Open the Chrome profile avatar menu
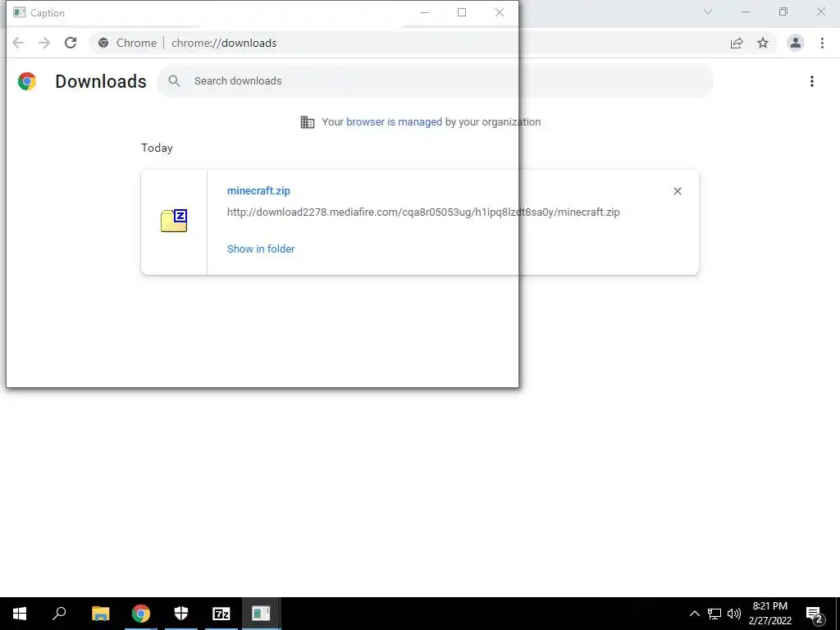 [x=796, y=43]
